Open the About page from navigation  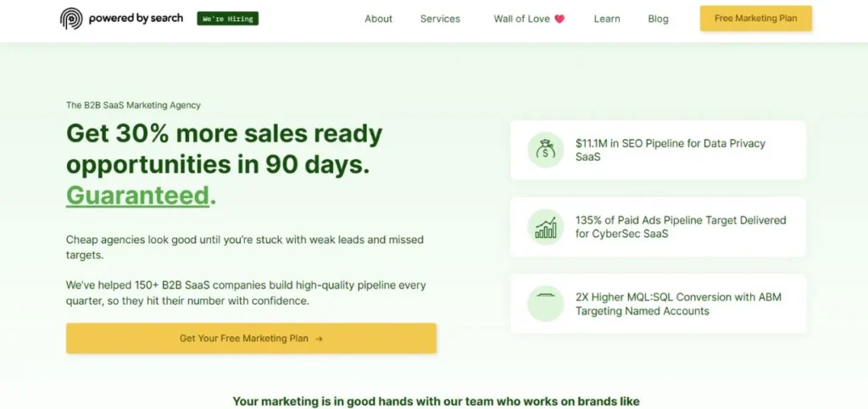(378, 19)
